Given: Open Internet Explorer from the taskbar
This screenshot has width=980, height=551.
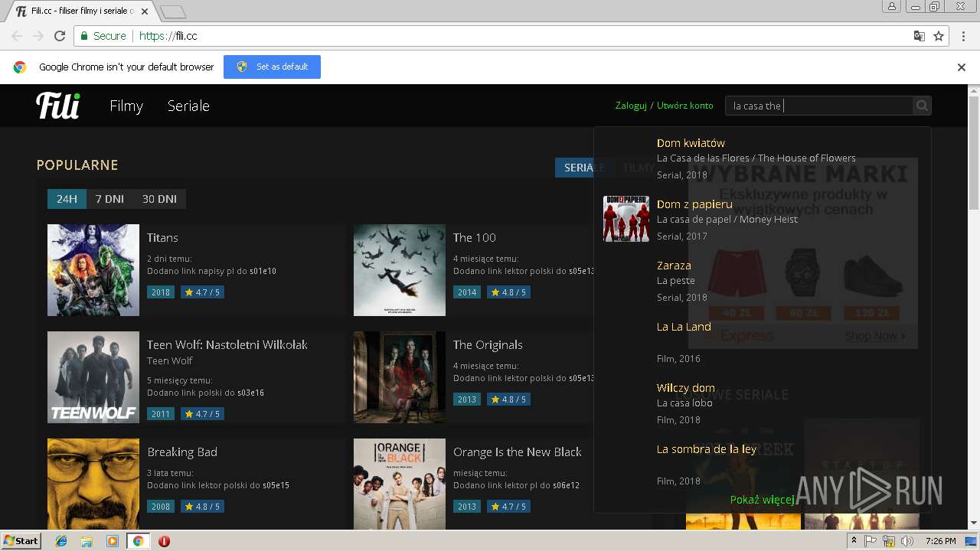Looking at the screenshot, I should [x=61, y=541].
